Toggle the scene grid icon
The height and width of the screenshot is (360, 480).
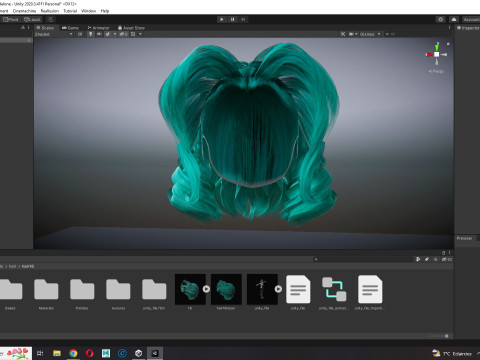click(x=133, y=34)
